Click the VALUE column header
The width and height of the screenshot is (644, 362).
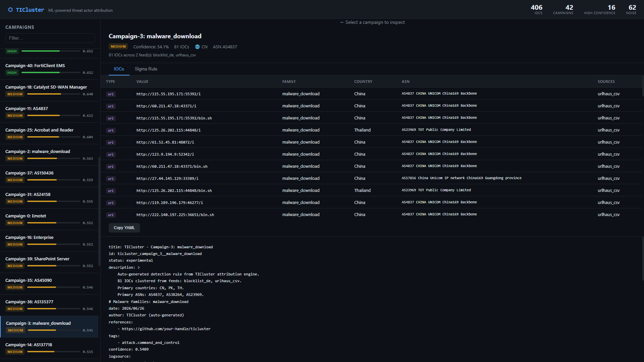click(x=142, y=82)
